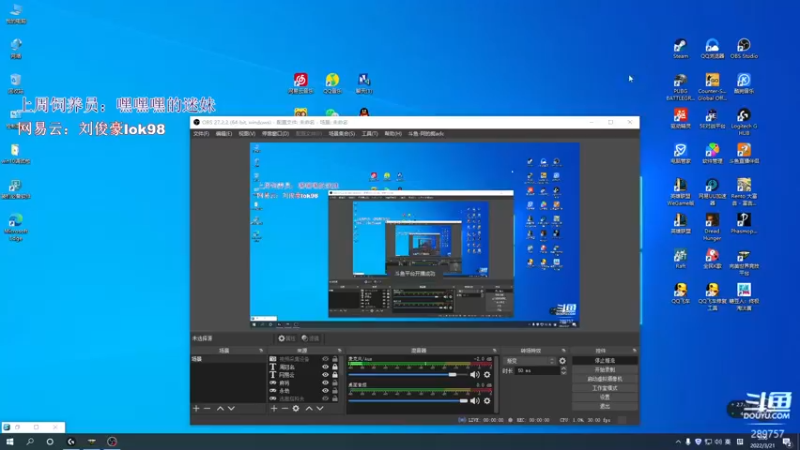Image resolution: width=800 pixels, height=450 pixels.
Task: Click the minus icon to remove selected source
Action: tap(285, 409)
